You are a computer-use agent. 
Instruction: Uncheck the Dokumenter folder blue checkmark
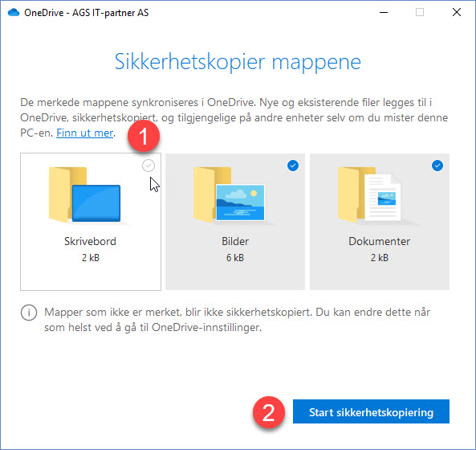pyautogui.click(x=437, y=166)
